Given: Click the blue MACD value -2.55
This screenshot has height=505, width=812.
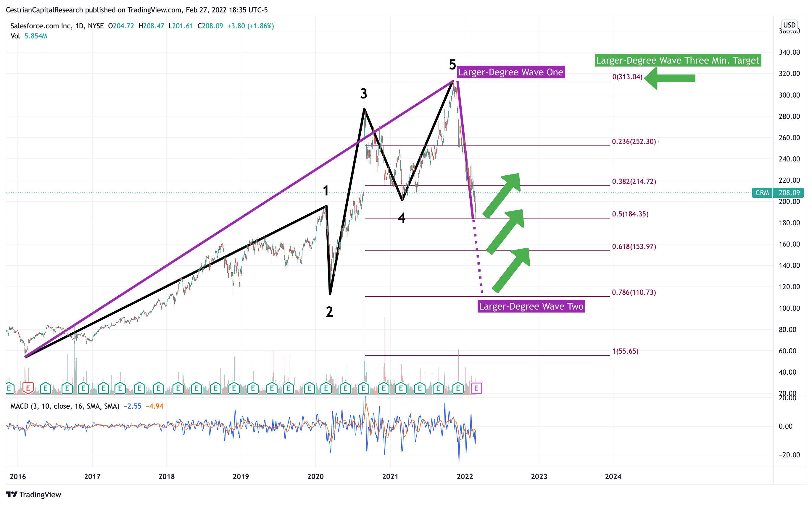Looking at the screenshot, I should coord(132,406).
